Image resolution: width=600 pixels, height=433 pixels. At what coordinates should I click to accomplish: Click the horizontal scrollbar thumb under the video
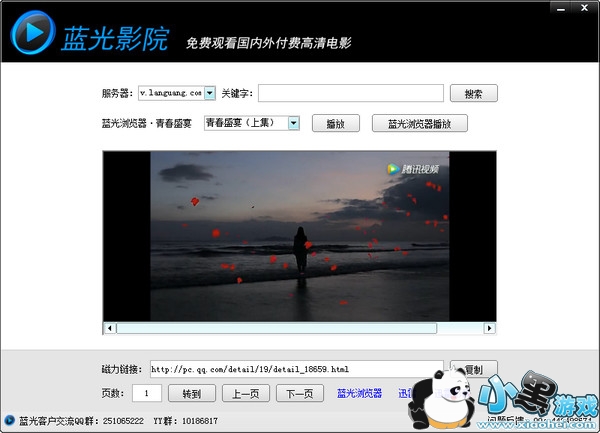pyautogui.click(x=277, y=328)
